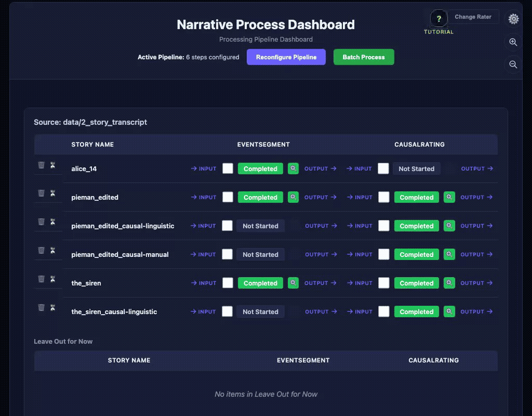Delete the_siren story with the trash icon
Image resolution: width=532 pixels, height=416 pixels.
coord(41,279)
